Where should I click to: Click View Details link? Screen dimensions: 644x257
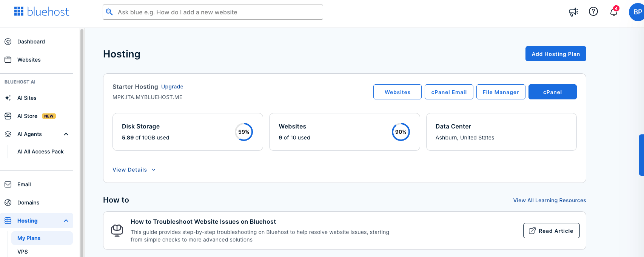tap(130, 170)
